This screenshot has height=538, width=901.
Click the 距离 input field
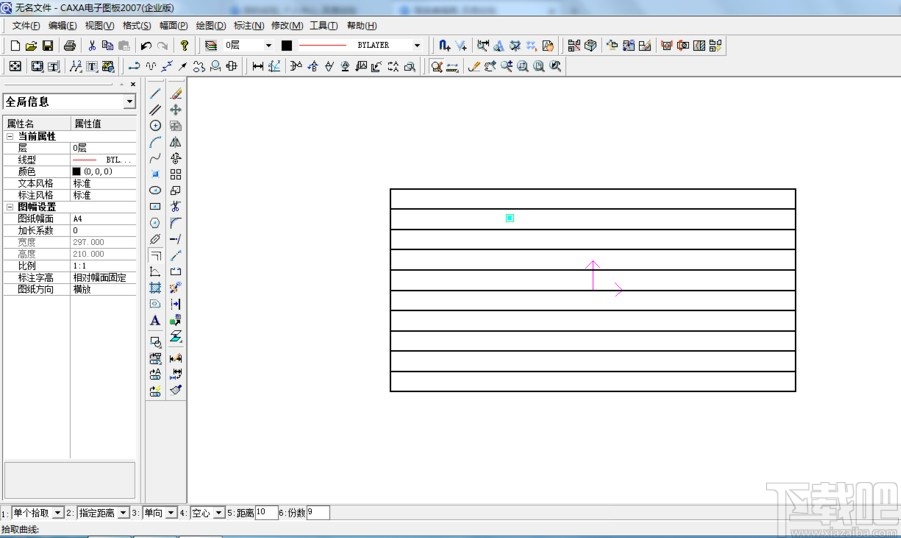(266, 512)
